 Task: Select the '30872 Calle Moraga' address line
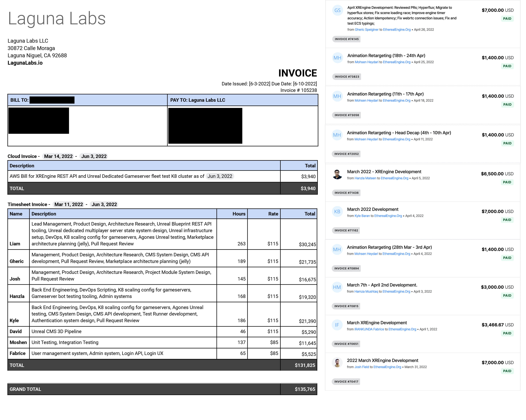click(31, 48)
